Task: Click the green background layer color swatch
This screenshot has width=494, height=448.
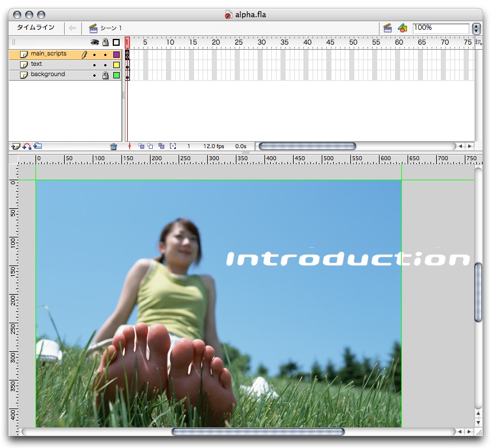Action: click(x=116, y=75)
